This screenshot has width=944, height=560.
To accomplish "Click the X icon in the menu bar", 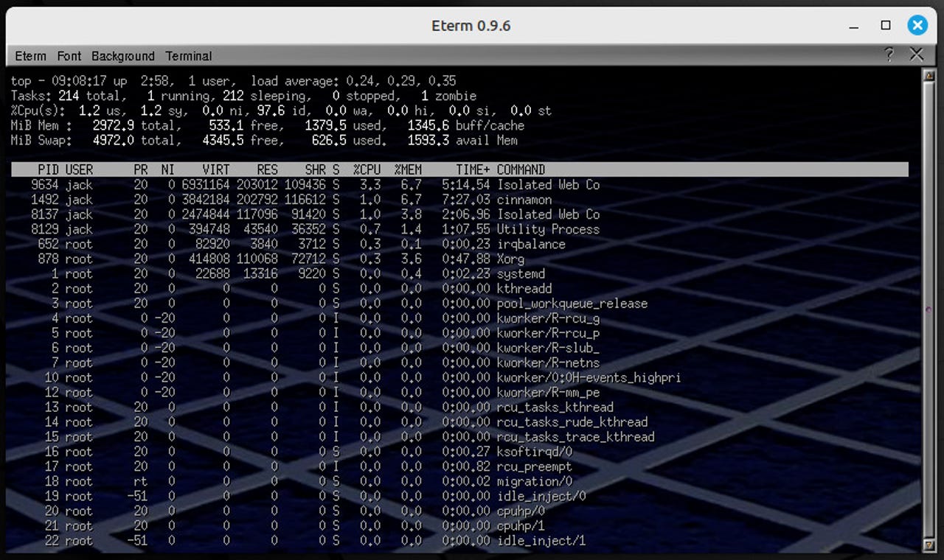I will (917, 55).
